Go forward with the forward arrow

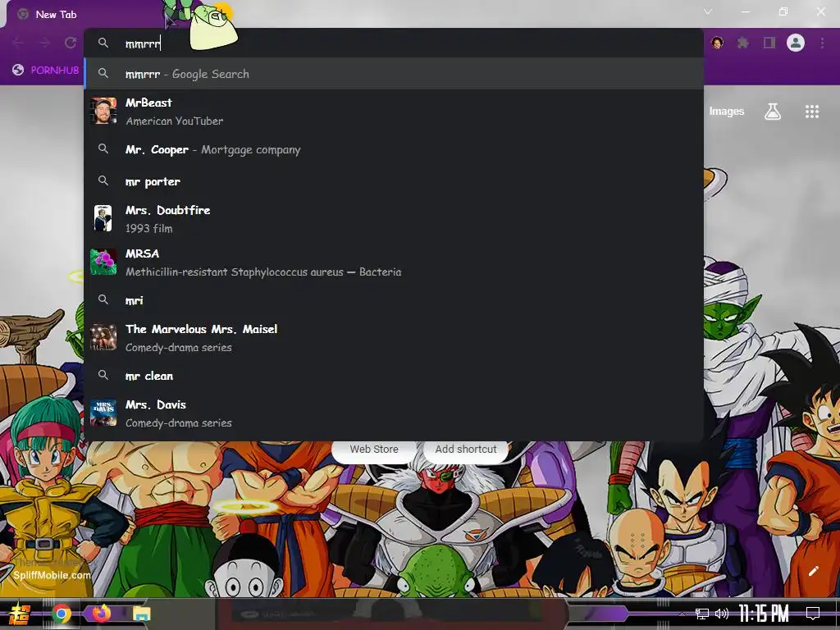(x=44, y=43)
